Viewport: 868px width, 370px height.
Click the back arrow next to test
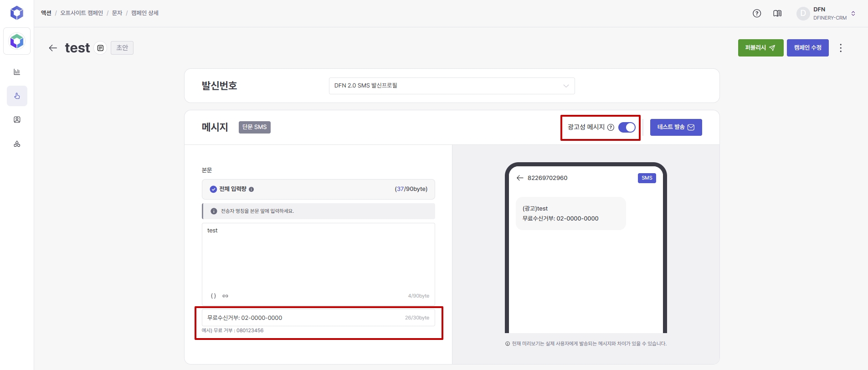[53, 48]
